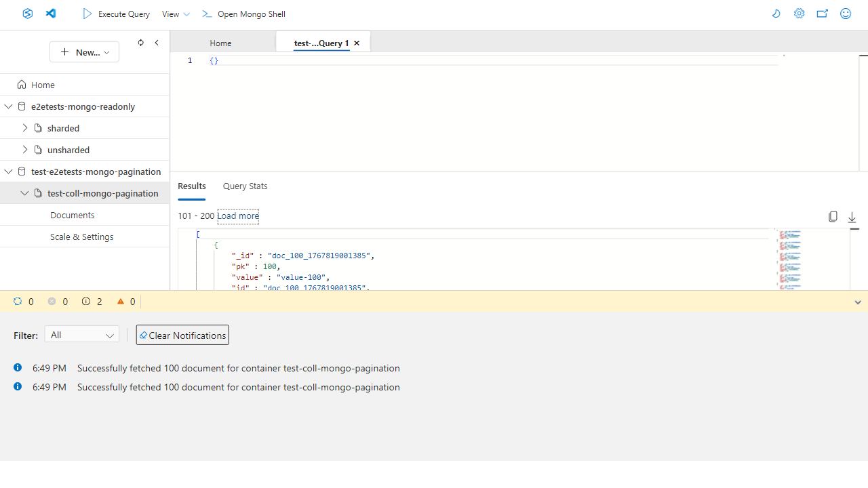The height and width of the screenshot is (488, 868).
Task: Click the feedback smiley icon
Action: click(x=846, y=14)
